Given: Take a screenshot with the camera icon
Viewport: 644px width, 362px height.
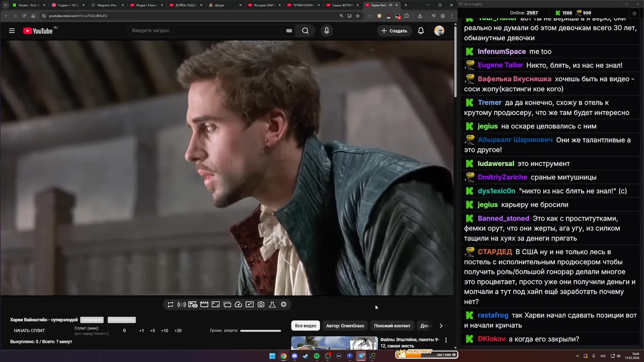Looking at the screenshot, I should pyautogui.click(x=261, y=305).
